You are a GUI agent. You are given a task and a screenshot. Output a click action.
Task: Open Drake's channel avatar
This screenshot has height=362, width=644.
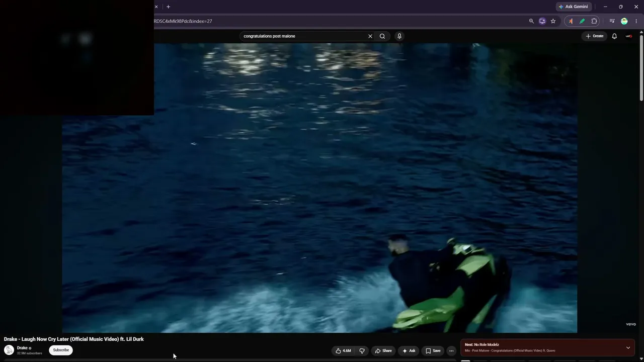pos(9,350)
